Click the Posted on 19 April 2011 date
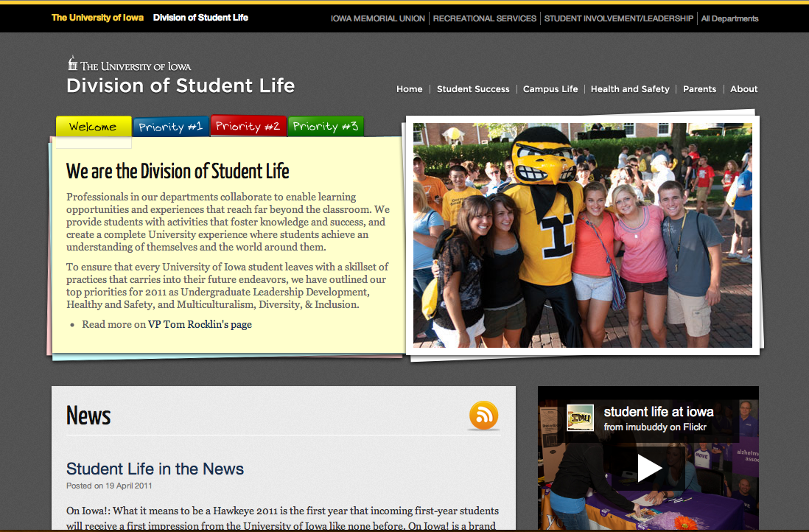The image size is (809, 532). [109, 486]
